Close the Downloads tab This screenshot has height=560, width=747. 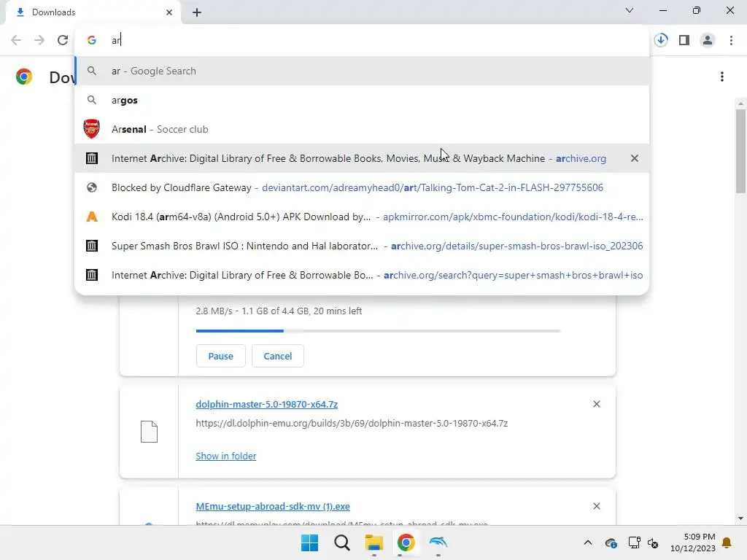[x=169, y=12]
